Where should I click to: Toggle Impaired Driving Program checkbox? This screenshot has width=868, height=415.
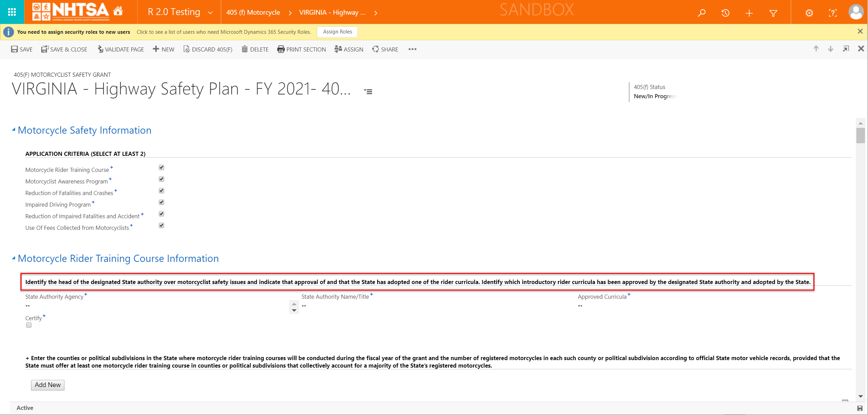(x=161, y=202)
